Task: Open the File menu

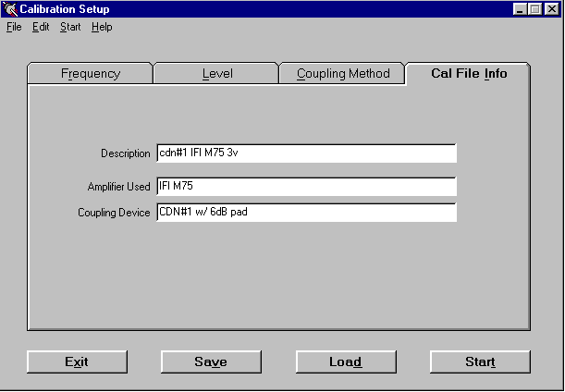Action: pyautogui.click(x=14, y=27)
